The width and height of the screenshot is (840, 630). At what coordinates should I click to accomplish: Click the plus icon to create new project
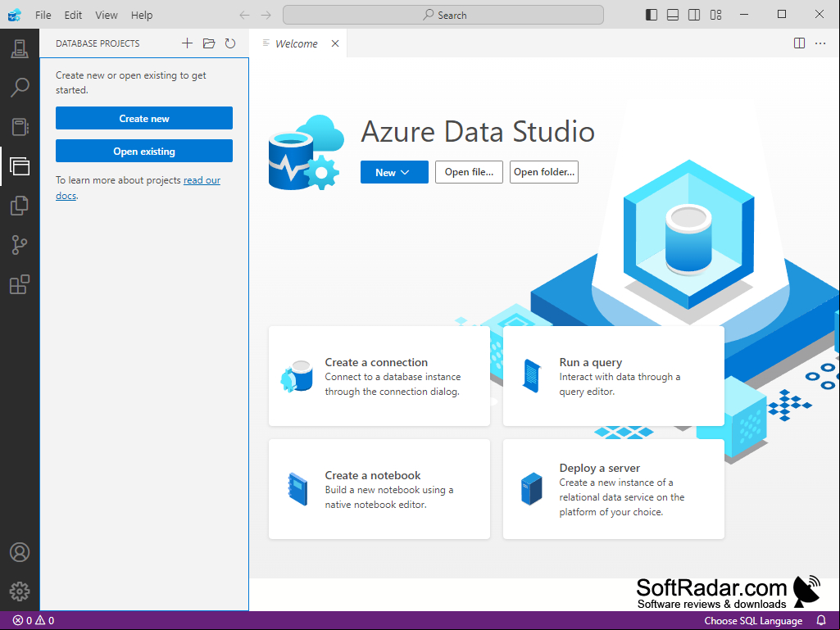point(187,43)
